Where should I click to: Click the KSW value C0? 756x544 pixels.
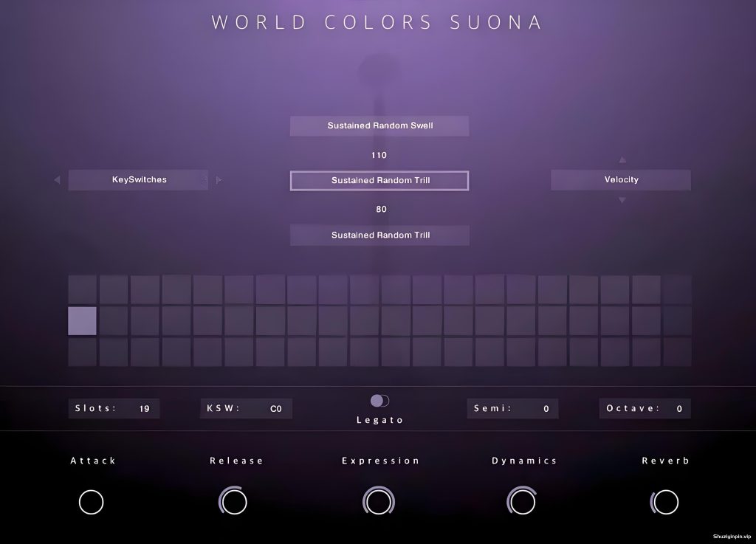coord(276,409)
